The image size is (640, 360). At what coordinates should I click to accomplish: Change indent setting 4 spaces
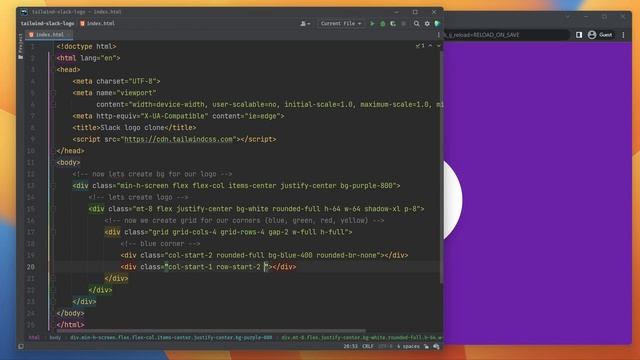pyautogui.click(x=408, y=346)
